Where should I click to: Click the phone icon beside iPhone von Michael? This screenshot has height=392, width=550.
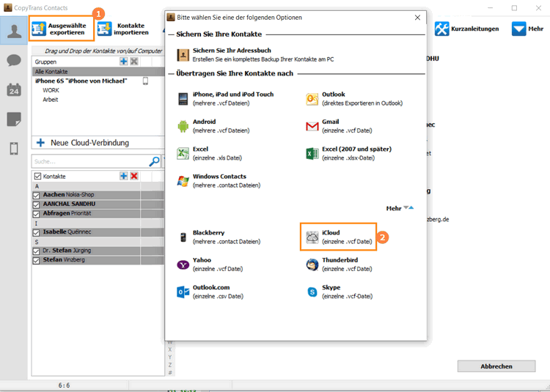pyautogui.click(x=145, y=81)
